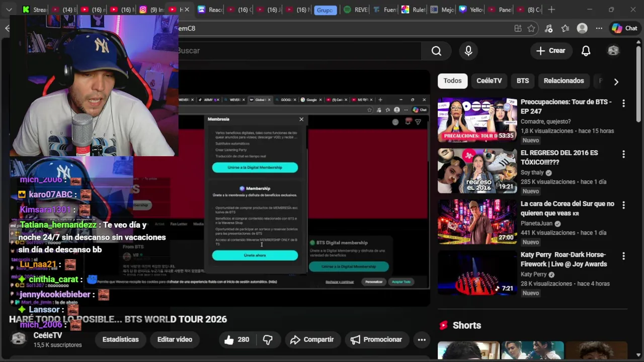Image resolution: width=644 pixels, height=362 pixels.
Task: Click the video title HARÉ TODO LO POSIBLE
Action: pos(118,319)
